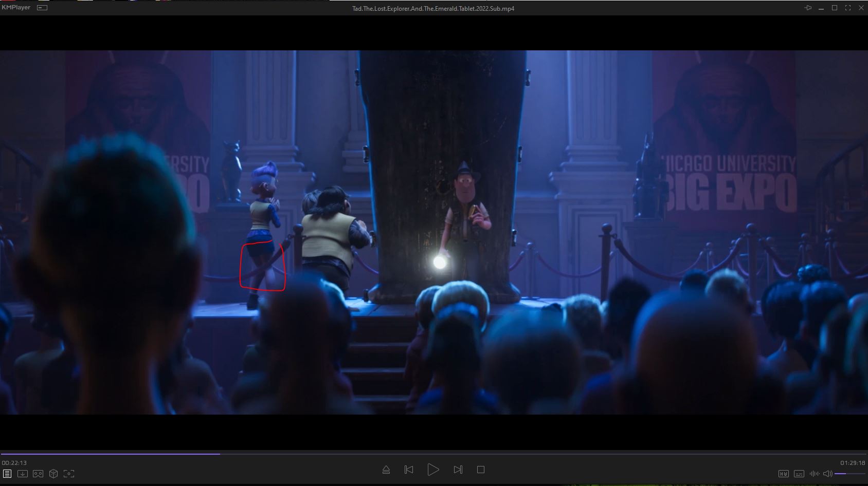Toggle HW hardware acceleration
This screenshot has width=868, height=486.
[x=784, y=474]
